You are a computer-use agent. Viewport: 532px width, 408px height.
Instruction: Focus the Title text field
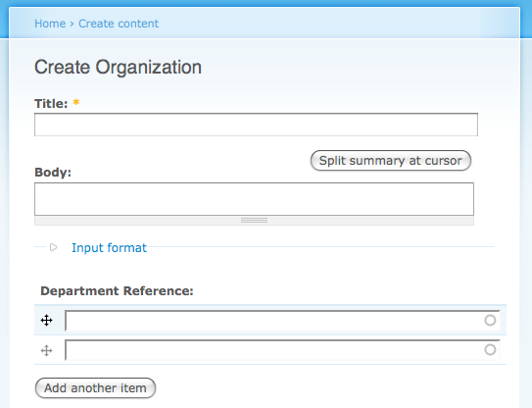(256, 125)
